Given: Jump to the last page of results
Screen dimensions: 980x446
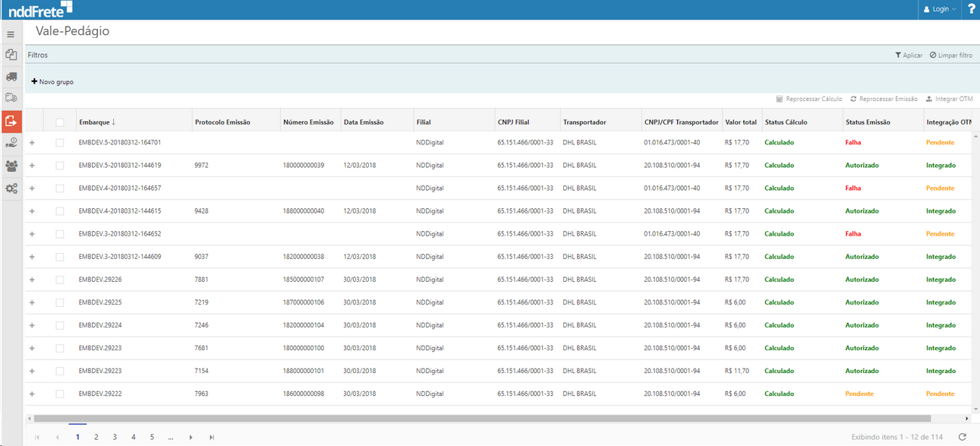Looking at the screenshot, I should (x=212, y=437).
